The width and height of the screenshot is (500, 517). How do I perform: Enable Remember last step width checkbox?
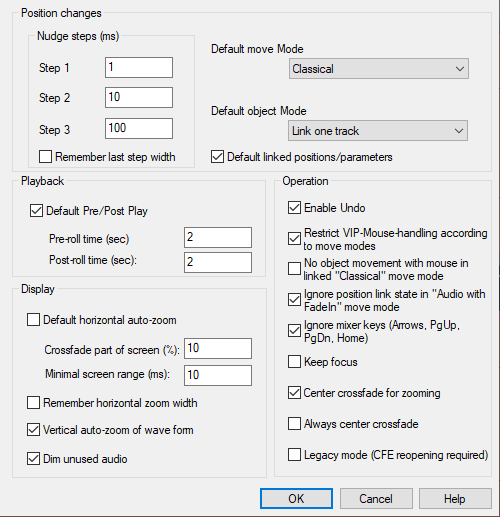(45, 157)
